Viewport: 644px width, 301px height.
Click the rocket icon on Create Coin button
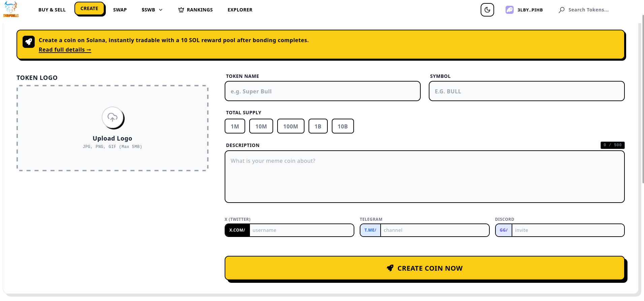390,268
